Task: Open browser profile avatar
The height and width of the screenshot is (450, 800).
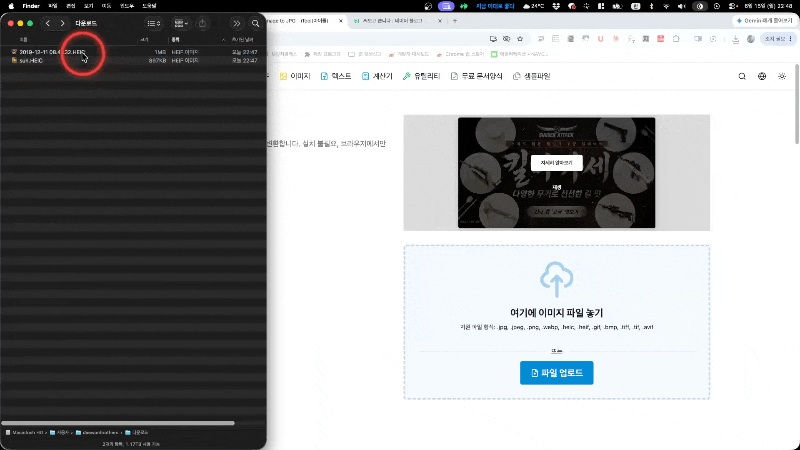Action: pyautogui.click(x=751, y=39)
